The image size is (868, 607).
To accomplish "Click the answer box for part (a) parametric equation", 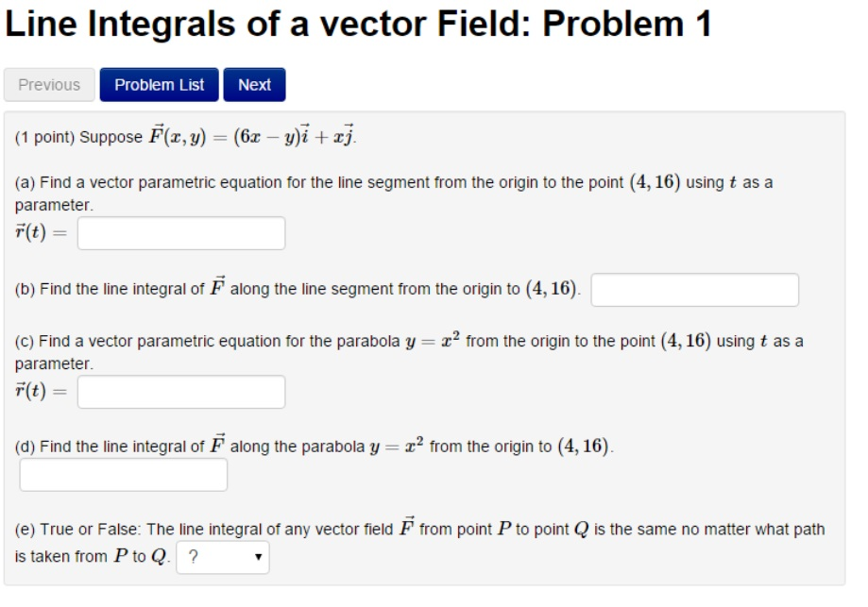I will pos(180,232).
